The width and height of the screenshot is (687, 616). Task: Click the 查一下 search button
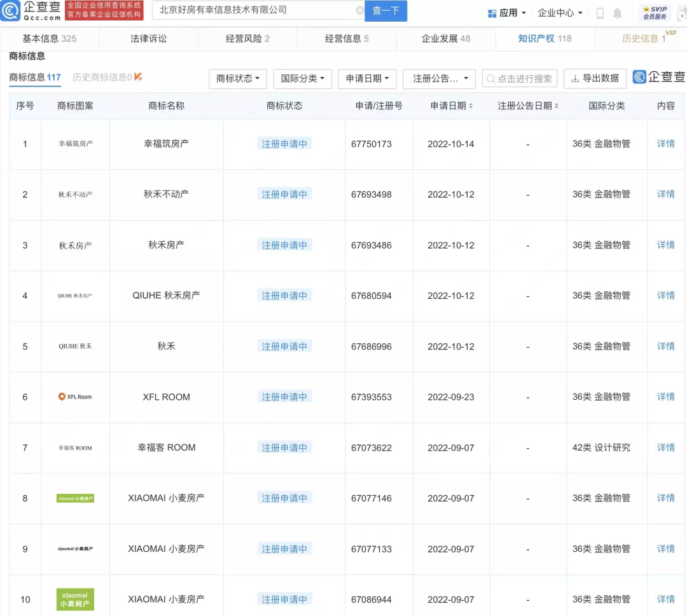[386, 11]
